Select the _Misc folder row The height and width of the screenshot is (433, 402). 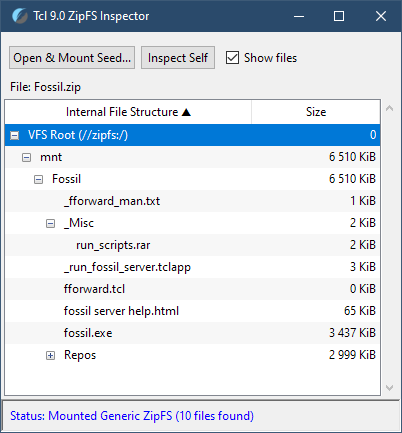coord(192,223)
